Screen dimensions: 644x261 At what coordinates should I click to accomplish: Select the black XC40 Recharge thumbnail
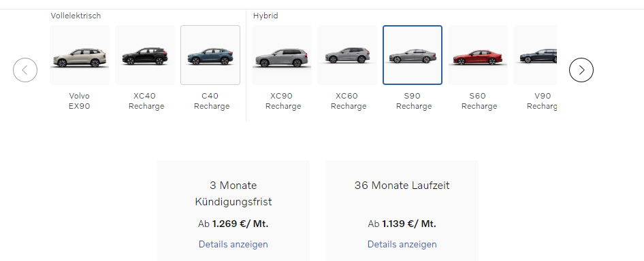pos(145,55)
